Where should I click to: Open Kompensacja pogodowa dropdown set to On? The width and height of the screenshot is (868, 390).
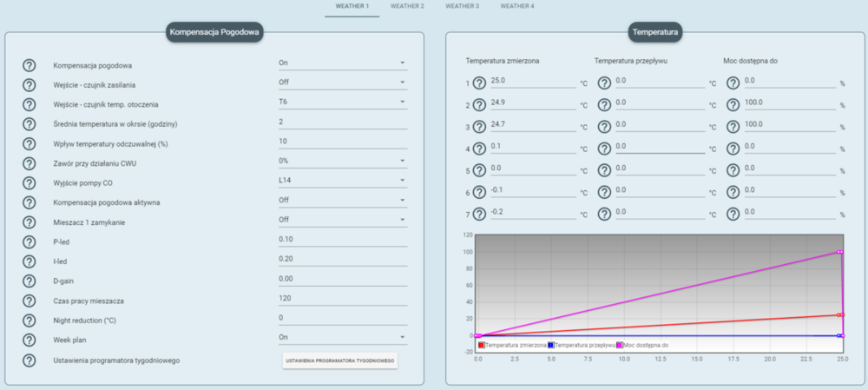coord(341,63)
